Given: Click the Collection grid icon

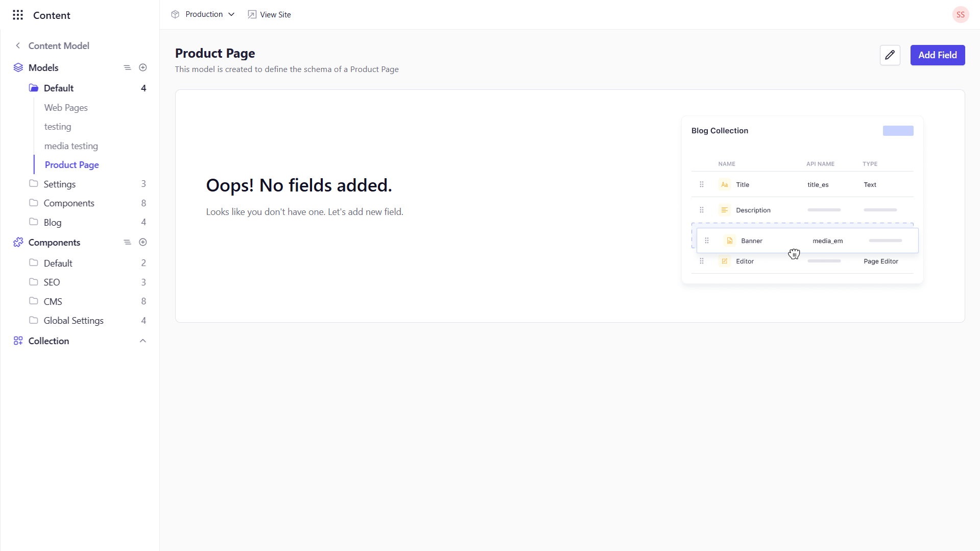Looking at the screenshot, I should tap(18, 341).
